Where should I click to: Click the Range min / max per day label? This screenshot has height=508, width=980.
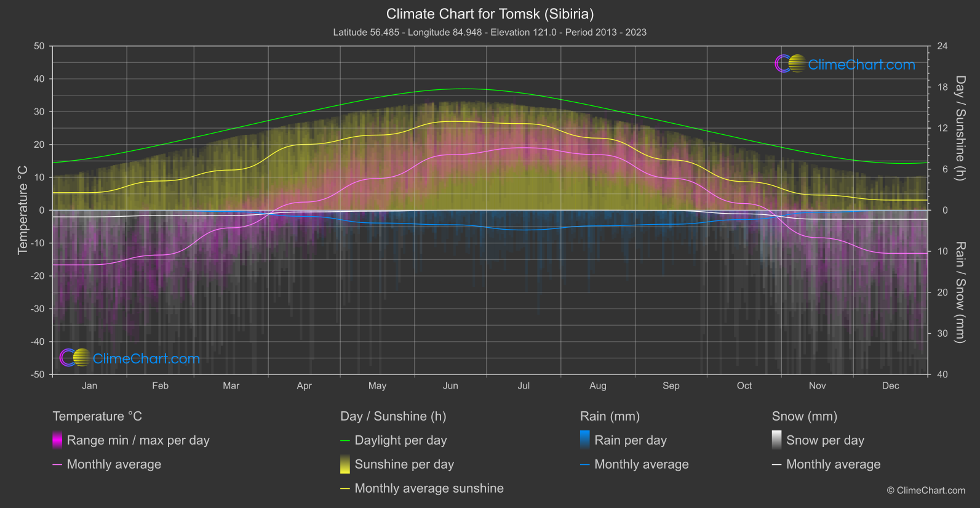tap(138, 440)
